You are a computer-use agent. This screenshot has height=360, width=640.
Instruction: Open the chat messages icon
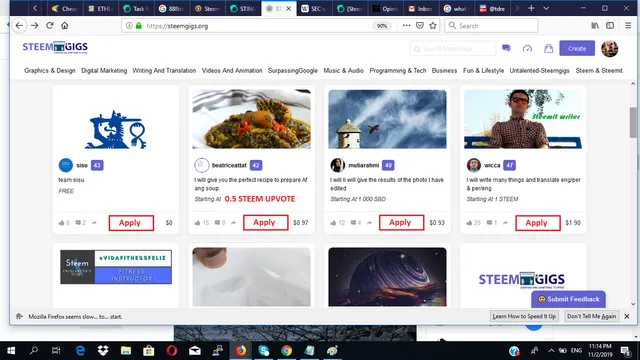coord(506,48)
